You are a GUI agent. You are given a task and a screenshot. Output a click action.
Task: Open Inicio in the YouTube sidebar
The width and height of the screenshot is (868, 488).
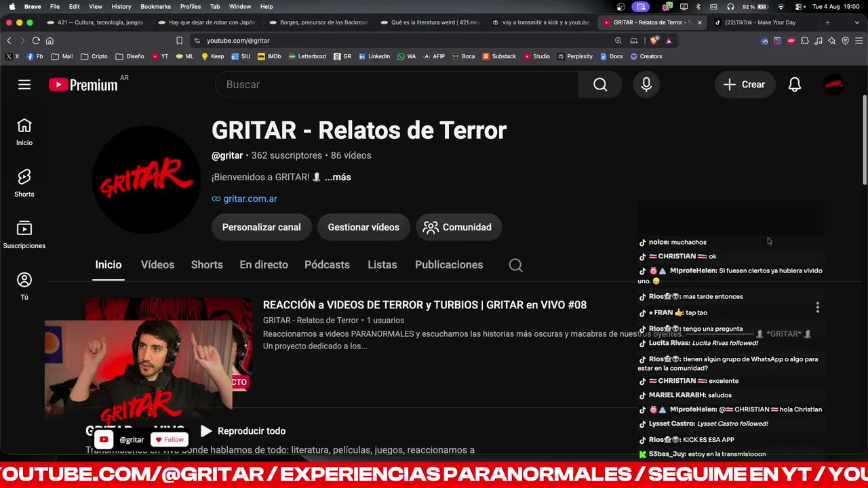pos(24,132)
